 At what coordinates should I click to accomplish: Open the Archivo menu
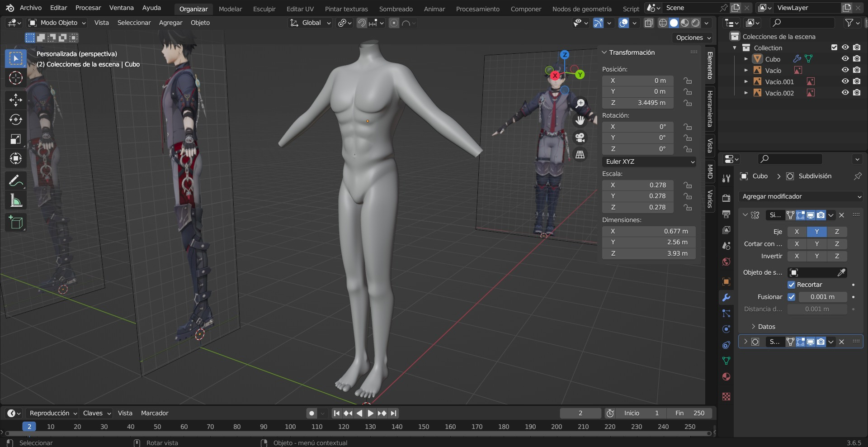(31, 8)
